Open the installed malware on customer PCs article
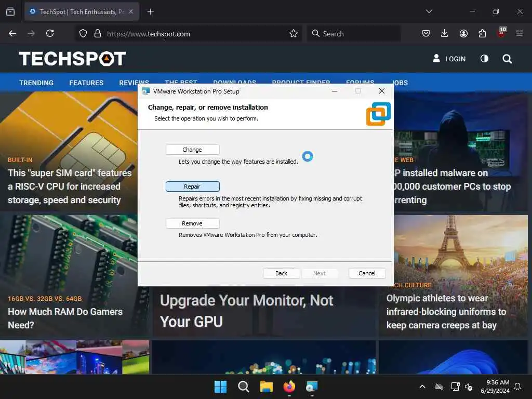Viewport: 532px width, 399px height. [452, 187]
